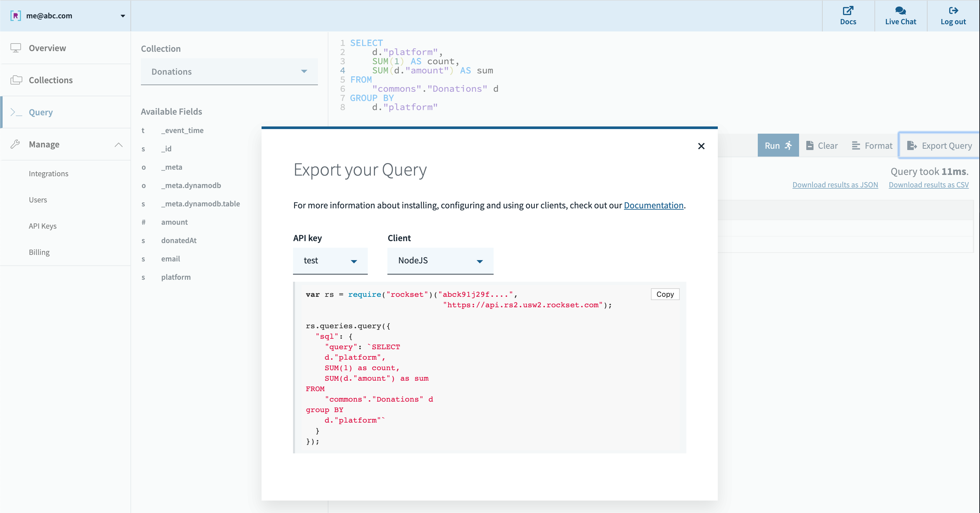Download results as JSON
Image resolution: width=980 pixels, height=513 pixels.
(835, 185)
